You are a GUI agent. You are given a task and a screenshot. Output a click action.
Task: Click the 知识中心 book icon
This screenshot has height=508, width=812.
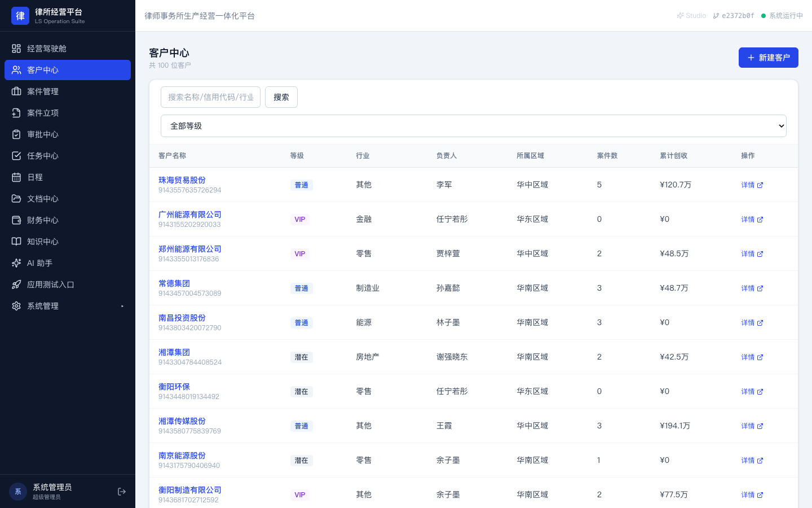tap(16, 242)
